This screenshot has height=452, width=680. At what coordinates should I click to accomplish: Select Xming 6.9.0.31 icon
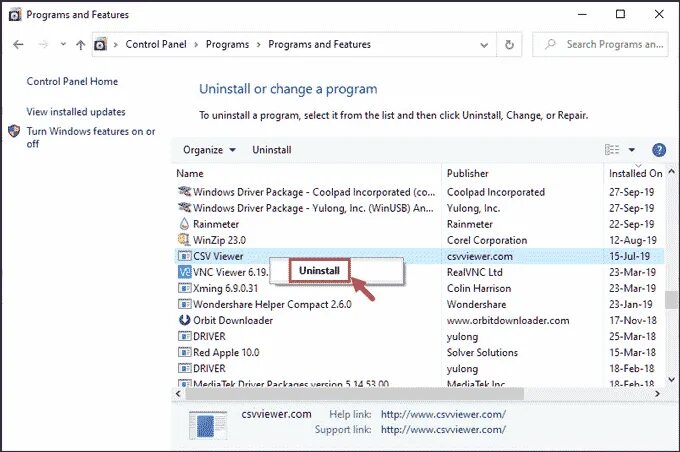[184, 288]
